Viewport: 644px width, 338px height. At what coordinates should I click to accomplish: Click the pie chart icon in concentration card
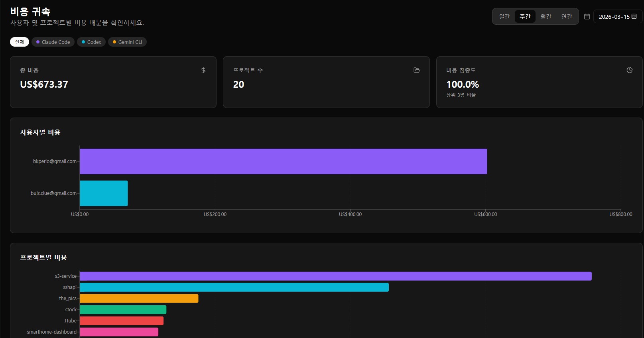tap(629, 70)
